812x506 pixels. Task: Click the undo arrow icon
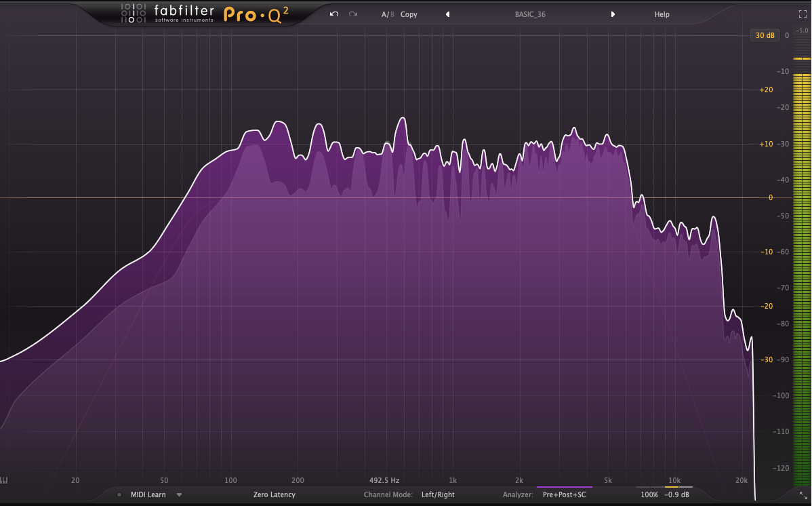click(333, 14)
